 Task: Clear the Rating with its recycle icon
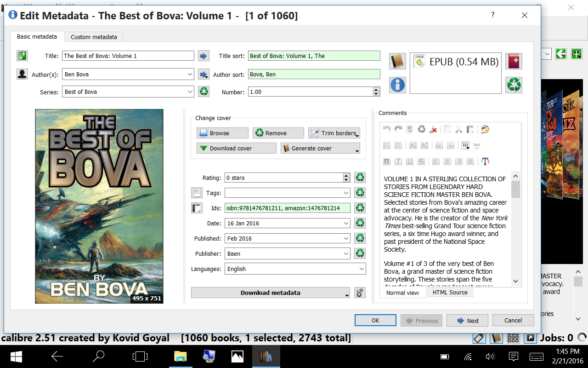(x=360, y=178)
